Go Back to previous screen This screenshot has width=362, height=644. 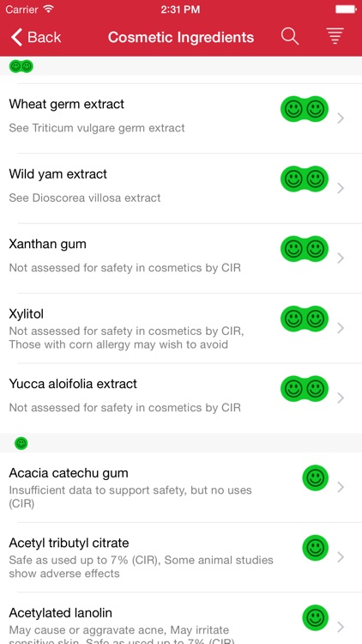pos(36,37)
